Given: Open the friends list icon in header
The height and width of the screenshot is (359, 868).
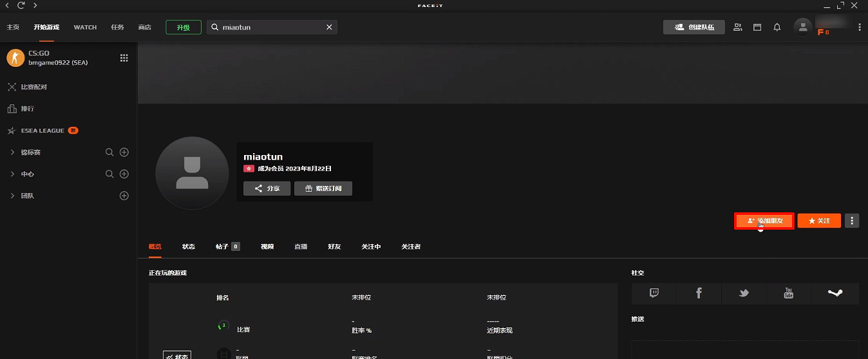Looking at the screenshot, I should click(x=738, y=27).
